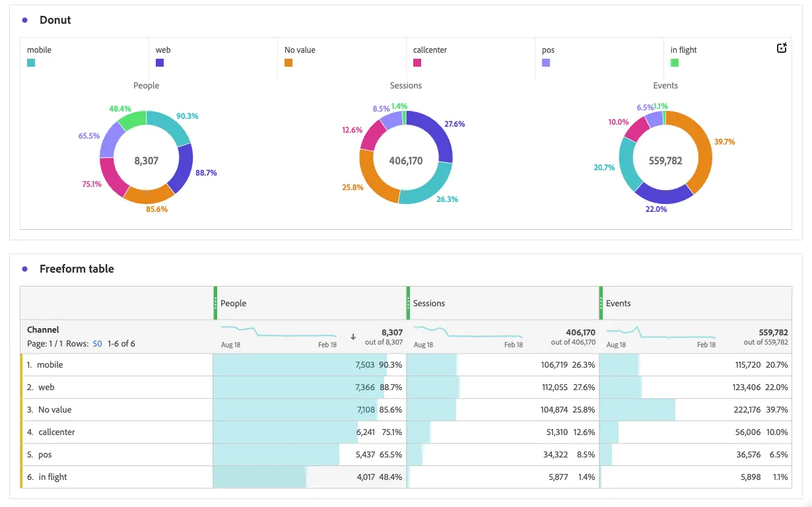Viewport: 812px width, 507px height.
Task: Collapse the Freeform table via its purple dot
Action: tap(25, 269)
